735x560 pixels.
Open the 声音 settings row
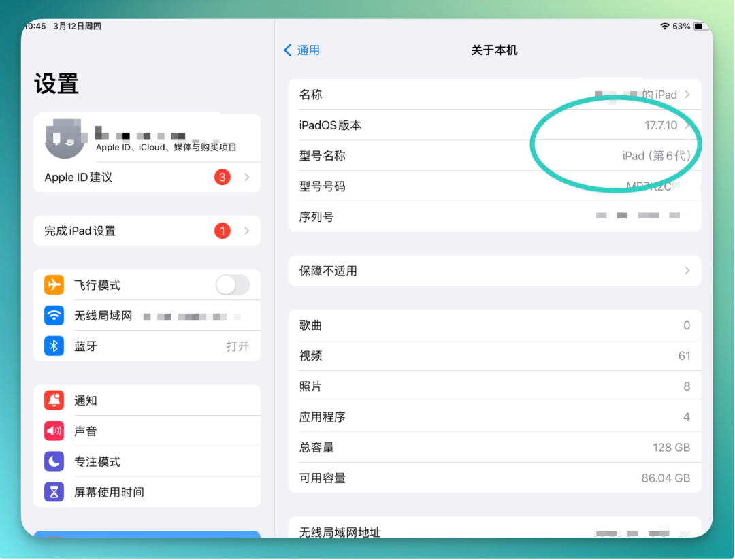(147, 431)
